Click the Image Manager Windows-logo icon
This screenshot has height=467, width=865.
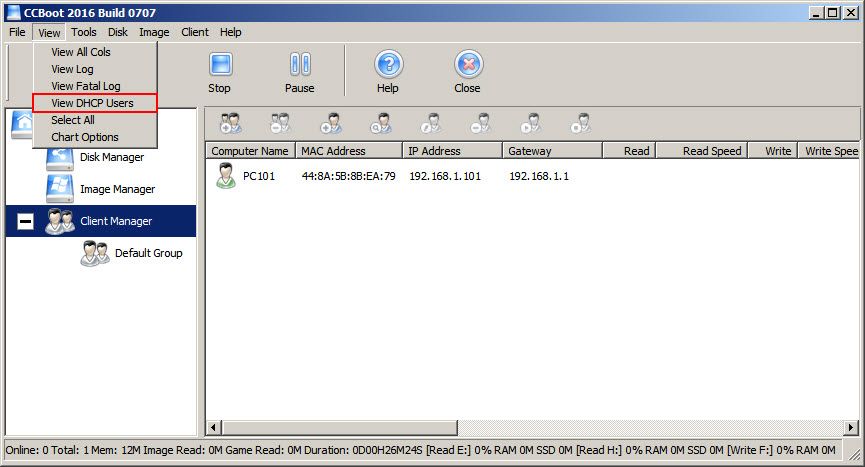pos(60,189)
